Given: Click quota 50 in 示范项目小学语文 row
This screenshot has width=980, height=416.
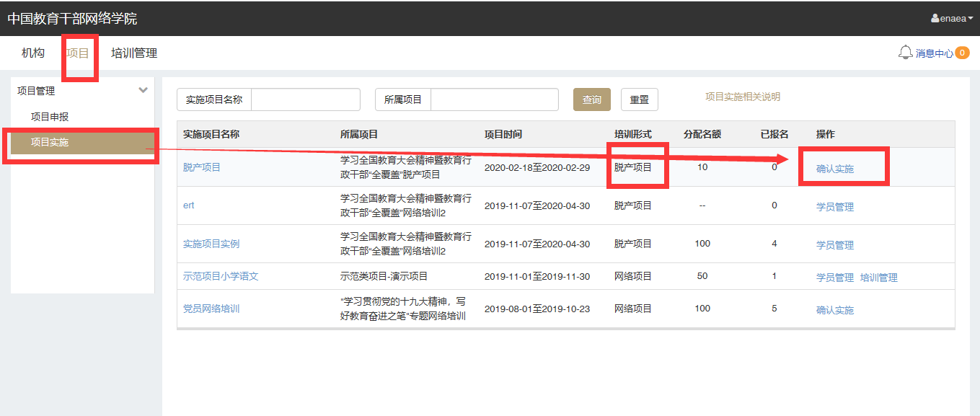Looking at the screenshot, I should tap(702, 276).
